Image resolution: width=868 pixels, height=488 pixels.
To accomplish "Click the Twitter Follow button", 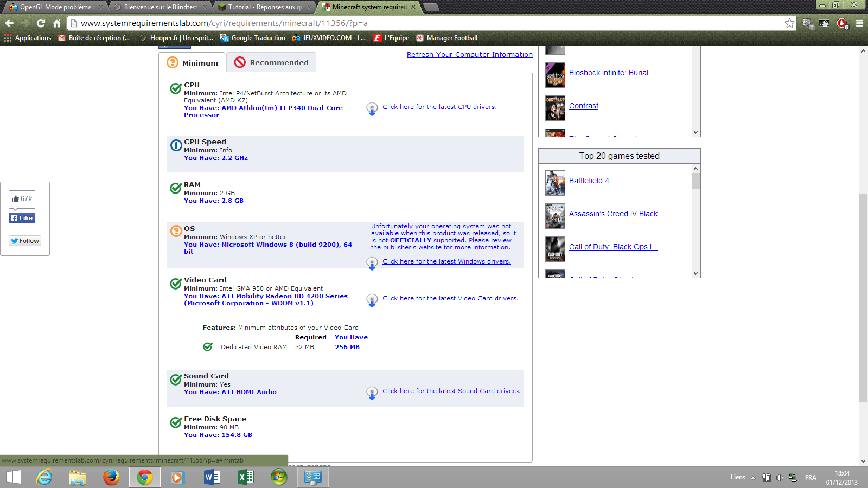I will click(x=25, y=241).
